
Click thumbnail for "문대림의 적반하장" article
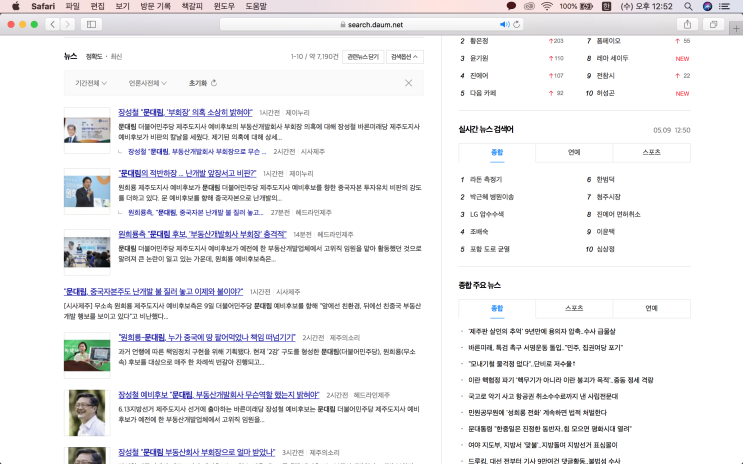click(87, 191)
